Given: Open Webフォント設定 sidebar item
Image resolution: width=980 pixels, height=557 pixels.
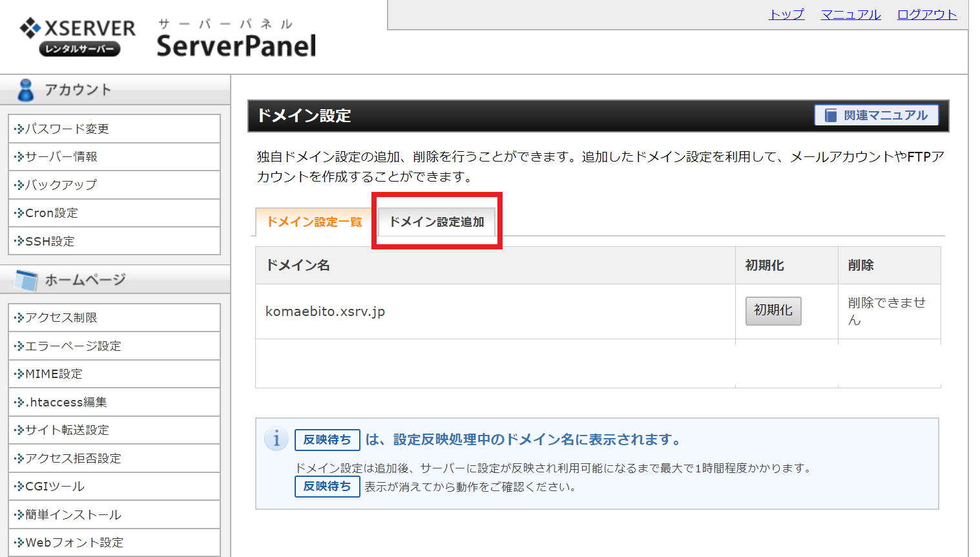Looking at the screenshot, I should (74, 543).
